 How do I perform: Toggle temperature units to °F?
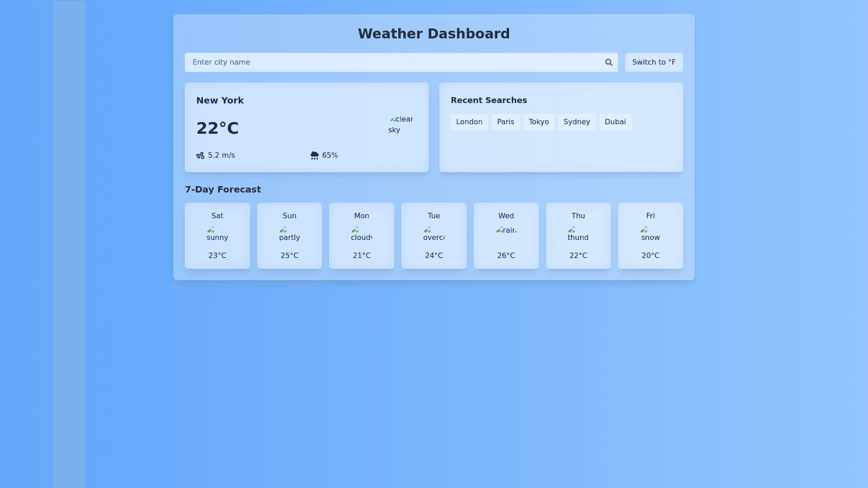point(654,62)
